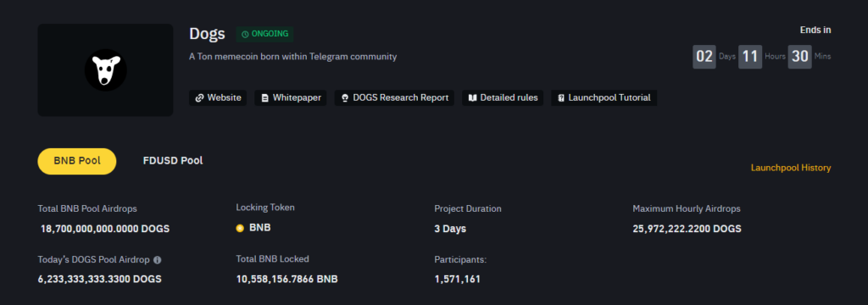Click the info icon next to Today's DOGS Pool Airdrop
This screenshot has height=305, width=868.
pyautogui.click(x=157, y=259)
